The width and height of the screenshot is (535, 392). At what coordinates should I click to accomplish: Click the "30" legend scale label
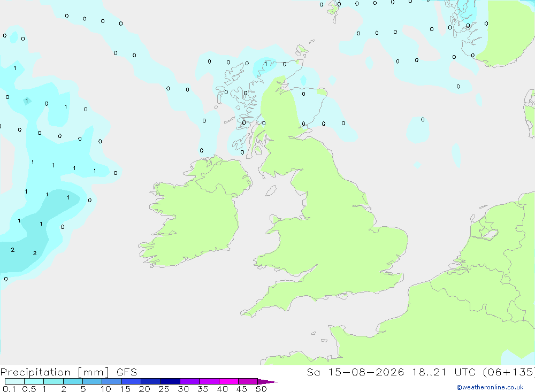point(183,389)
